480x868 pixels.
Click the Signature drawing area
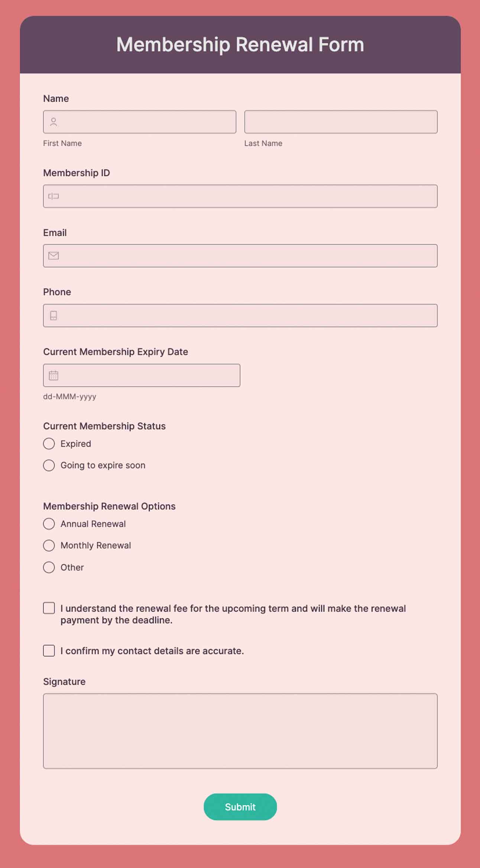pos(240,731)
